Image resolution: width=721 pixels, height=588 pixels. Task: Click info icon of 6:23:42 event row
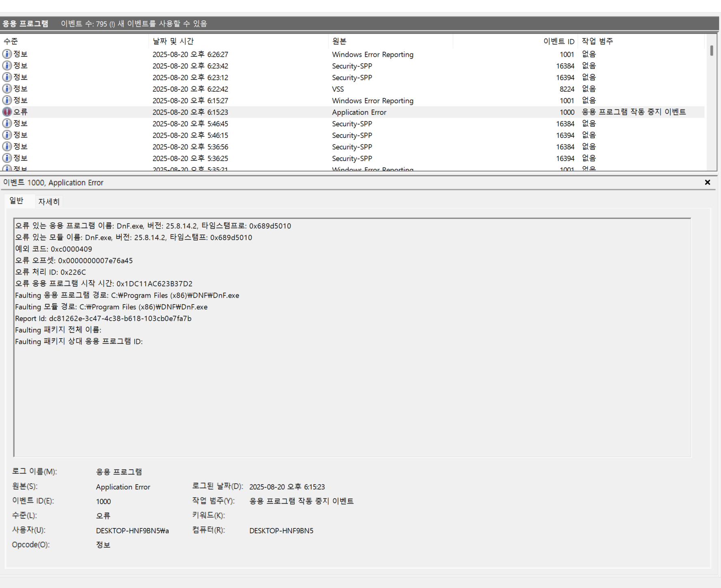point(7,65)
